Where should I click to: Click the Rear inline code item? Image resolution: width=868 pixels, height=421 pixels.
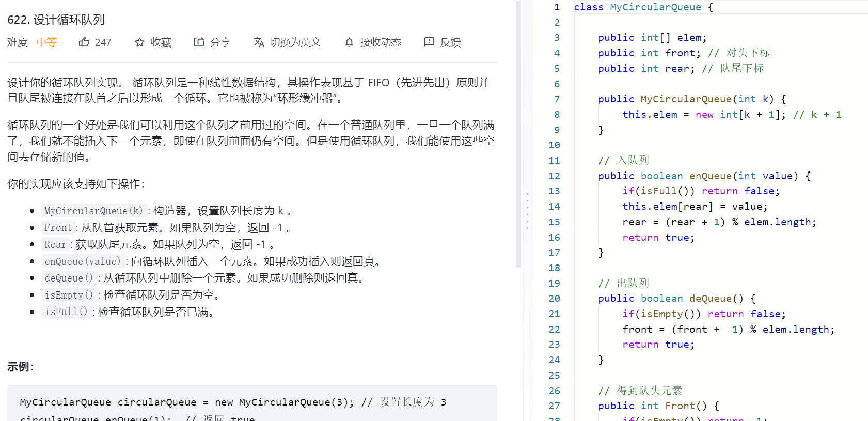(x=55, y=244)
